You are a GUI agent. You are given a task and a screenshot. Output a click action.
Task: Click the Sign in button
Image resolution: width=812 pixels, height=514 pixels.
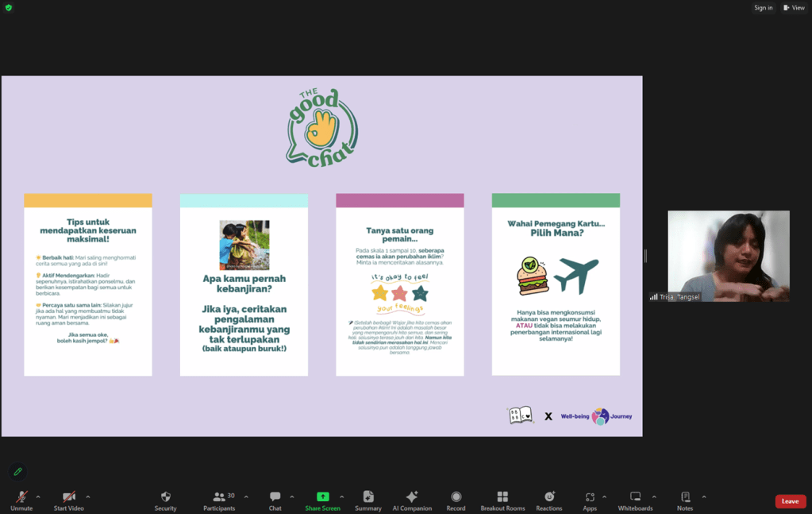coord(763,8)
